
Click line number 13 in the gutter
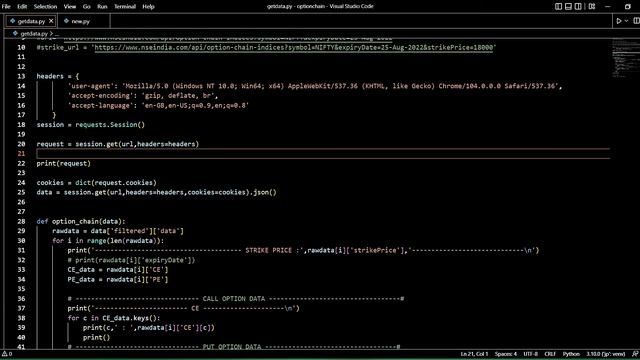click(21, 76)
